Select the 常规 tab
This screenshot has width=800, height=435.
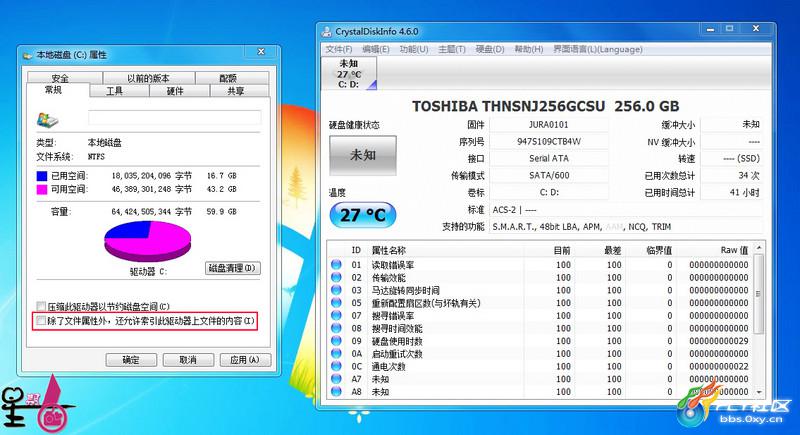click(58, 90)
